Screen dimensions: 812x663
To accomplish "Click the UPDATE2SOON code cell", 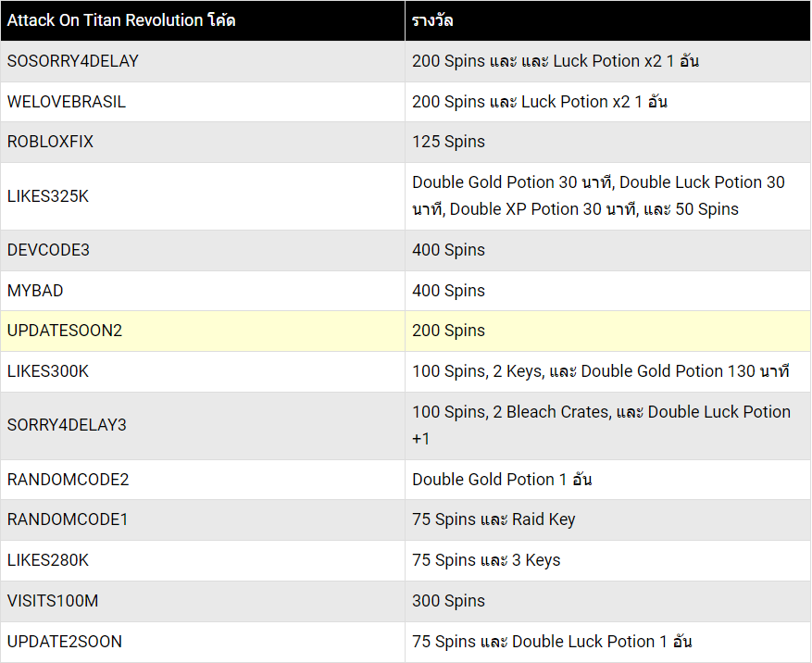I will click(203, 642).
